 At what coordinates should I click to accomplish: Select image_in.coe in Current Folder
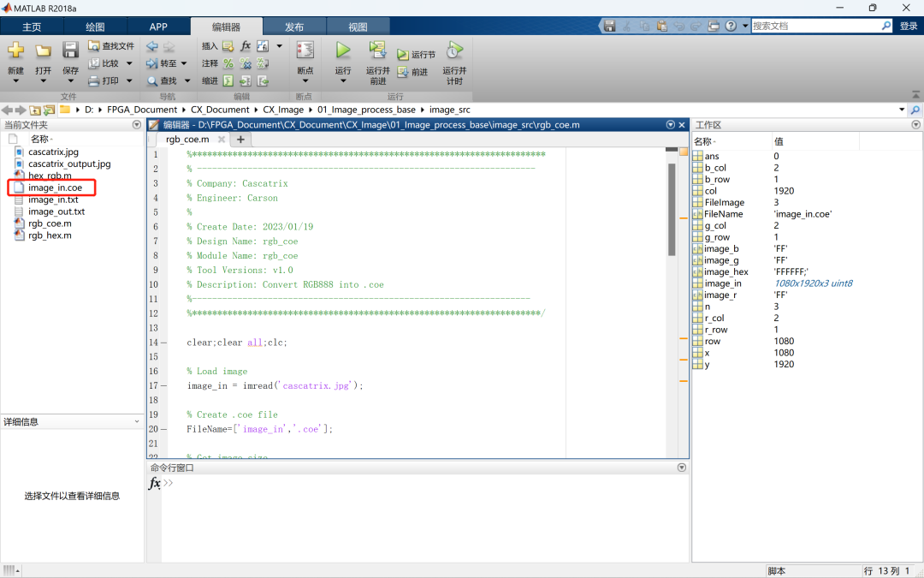[55, 188]
